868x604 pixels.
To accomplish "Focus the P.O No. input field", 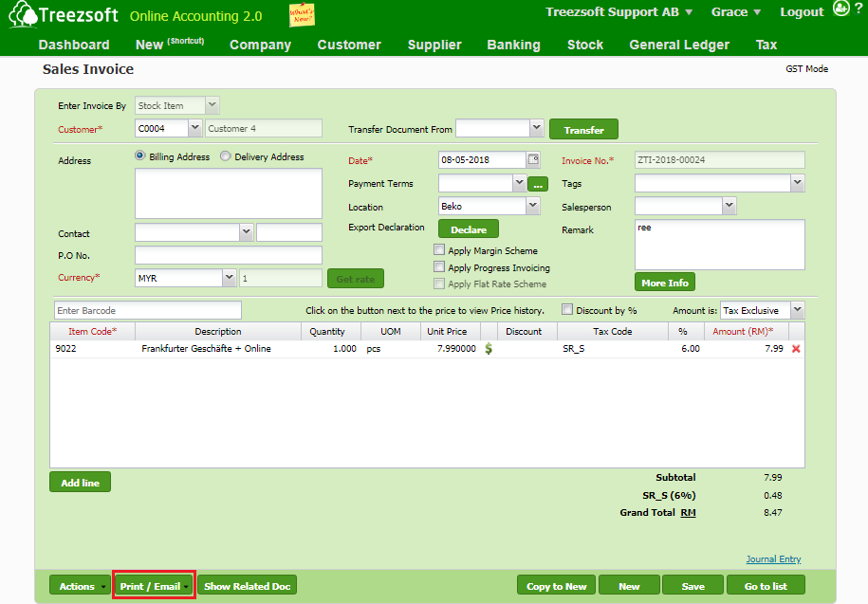I will click(228, 255).
